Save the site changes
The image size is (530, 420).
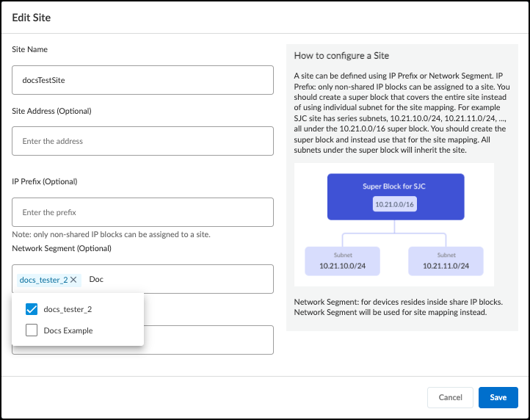[x=498, y=397]
